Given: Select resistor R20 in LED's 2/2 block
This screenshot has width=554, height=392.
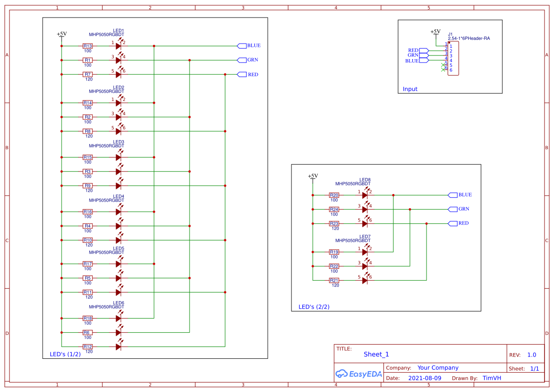Looking at the screenshot, I should tap(334, 195).
